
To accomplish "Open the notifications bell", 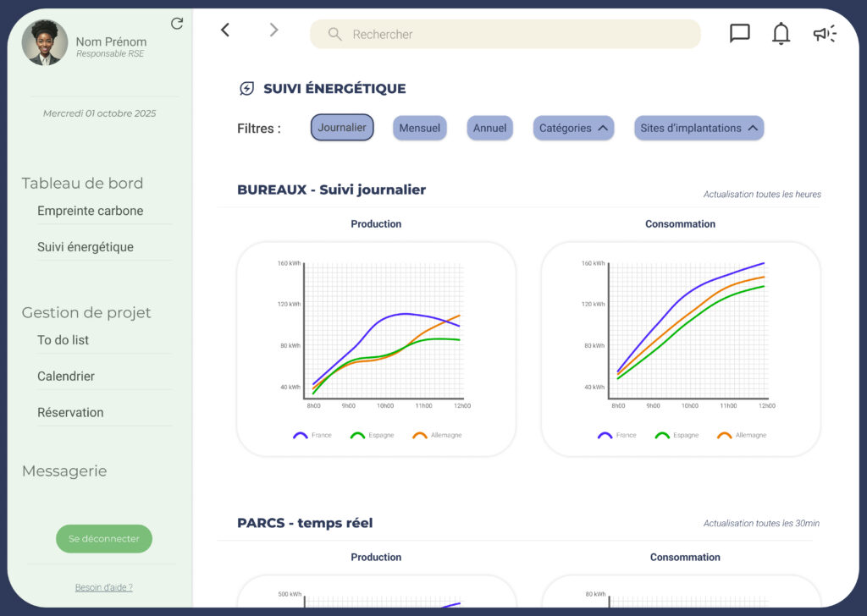I will point(781,34).
